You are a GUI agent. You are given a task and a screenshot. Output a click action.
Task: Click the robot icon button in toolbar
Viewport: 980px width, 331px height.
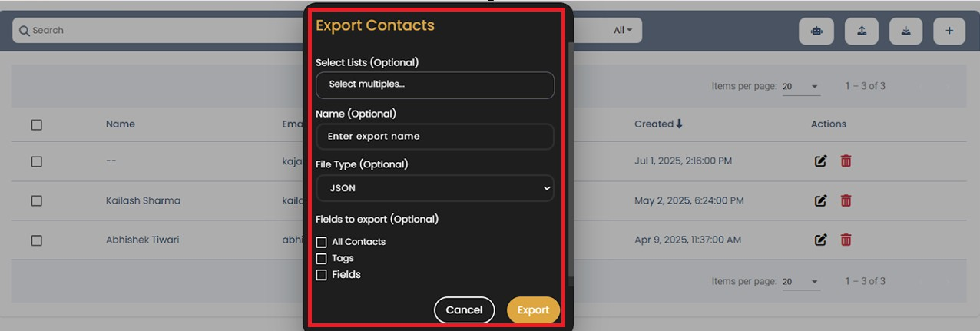[x=816, y=31]
